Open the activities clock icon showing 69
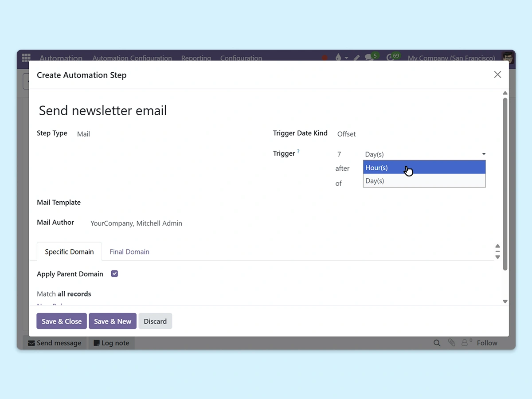The width and height of the screenshot is (532, 399). pyautogui.click(x=391, y=58)
